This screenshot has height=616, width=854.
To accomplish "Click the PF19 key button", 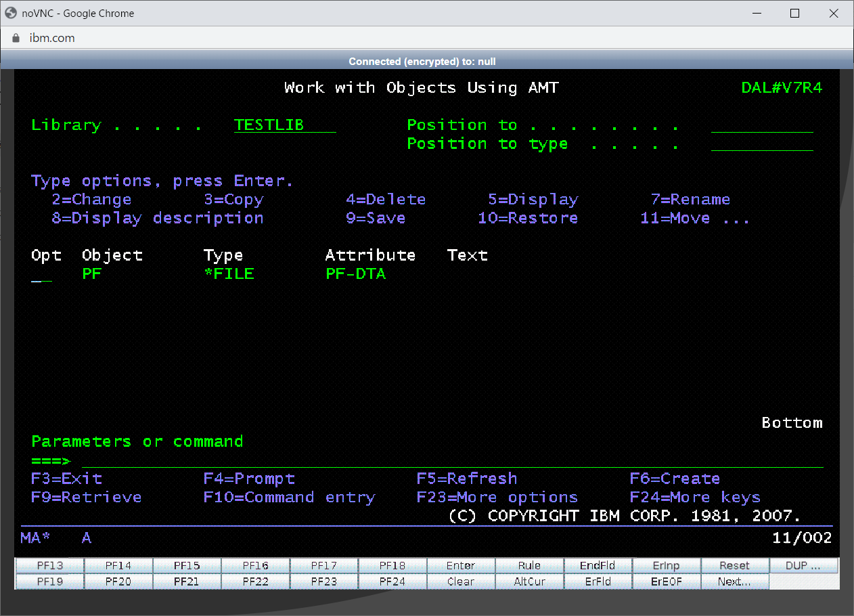I will coord(49,581).
